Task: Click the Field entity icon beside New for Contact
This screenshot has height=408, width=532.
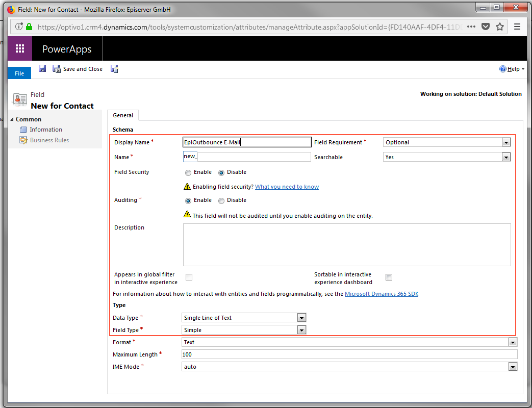Action: (20, 99)
